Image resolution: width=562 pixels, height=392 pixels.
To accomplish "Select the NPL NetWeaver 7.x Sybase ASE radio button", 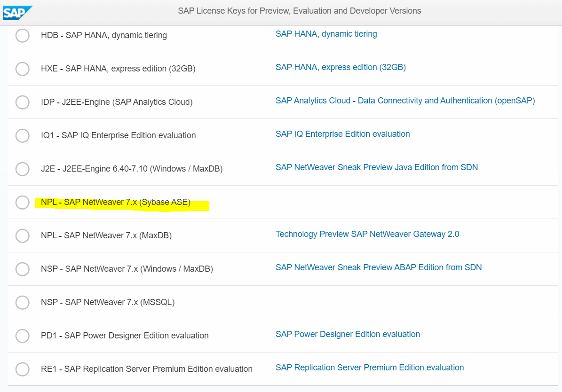I will (22, 202).
